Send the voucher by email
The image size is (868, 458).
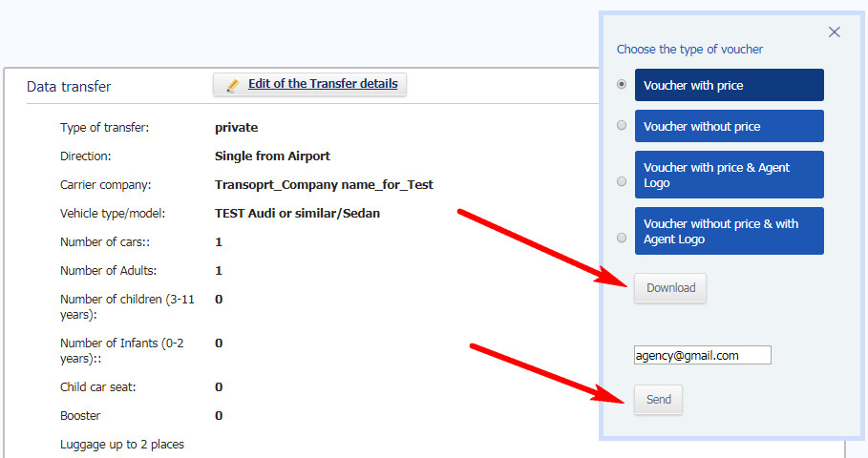point(658,400)
